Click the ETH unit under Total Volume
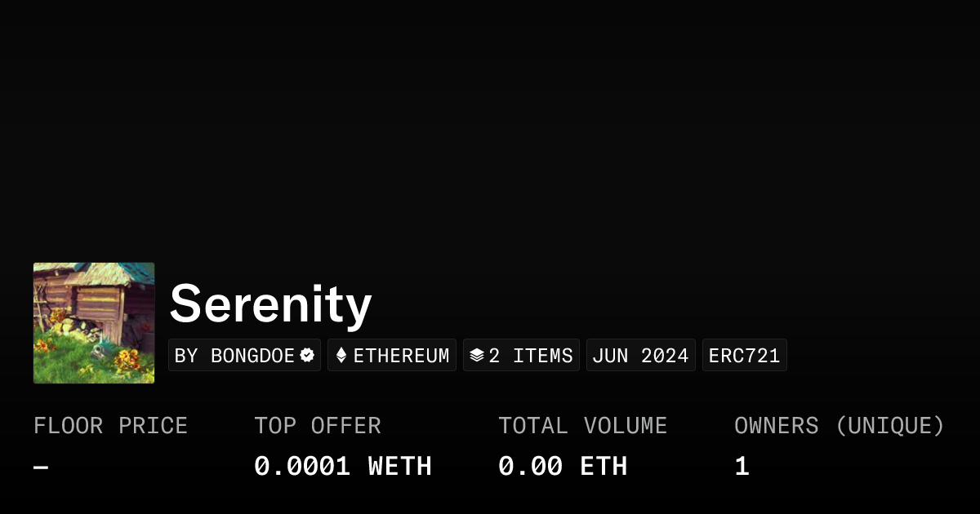Viewport: 980px width, 514px height. point(604,467)
